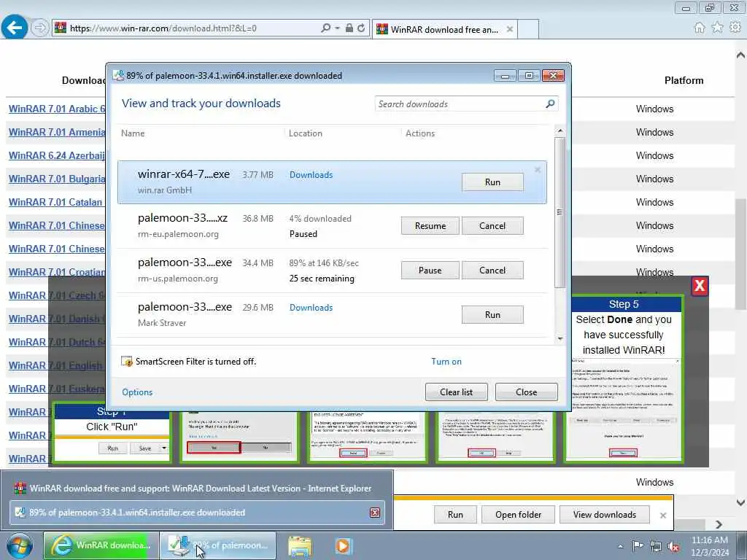The image size is (747, 560).
Task: Click downloads list scroll up arrow
Action: pyautogui.click(x=560, y=131)
